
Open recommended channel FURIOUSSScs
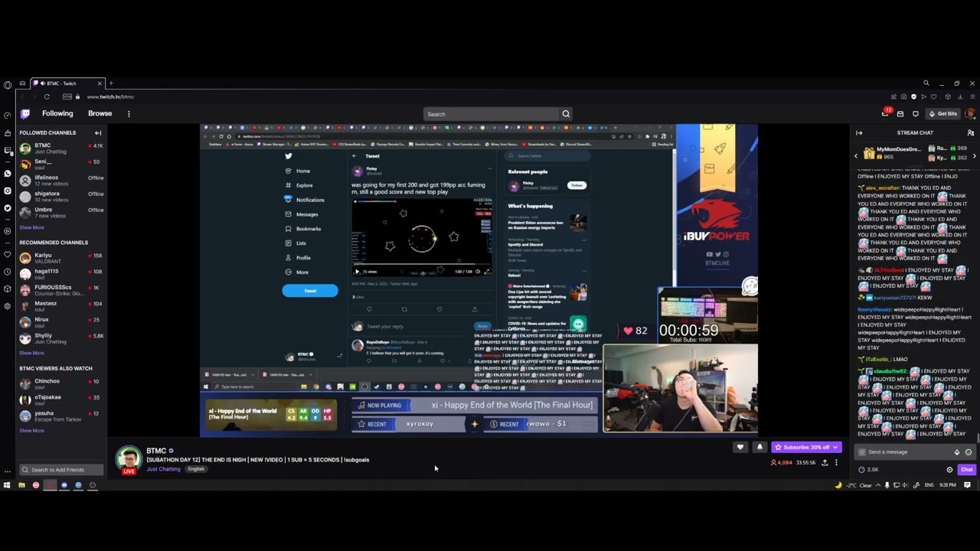[61, 290]
